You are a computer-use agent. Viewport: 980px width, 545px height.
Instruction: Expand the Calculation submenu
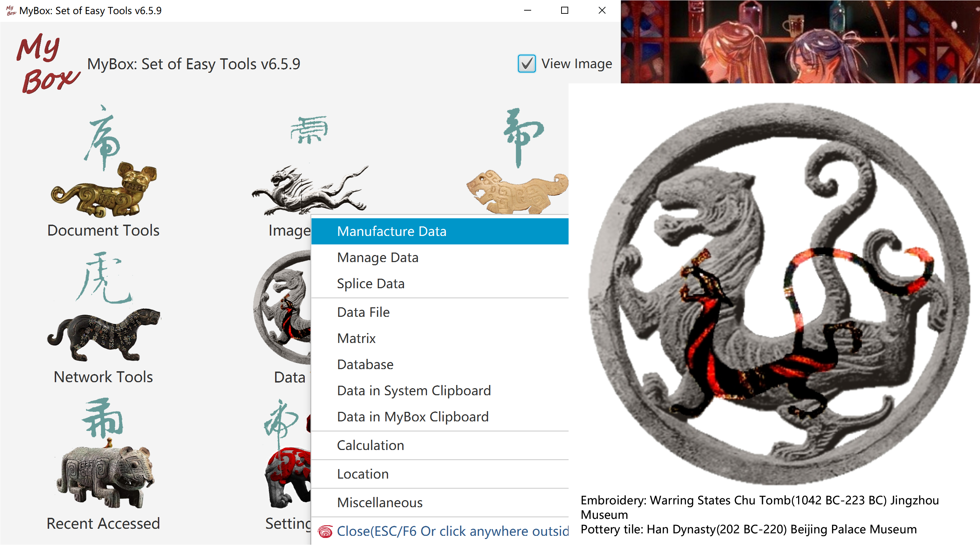pyautogui.click(x=440, y=445)
